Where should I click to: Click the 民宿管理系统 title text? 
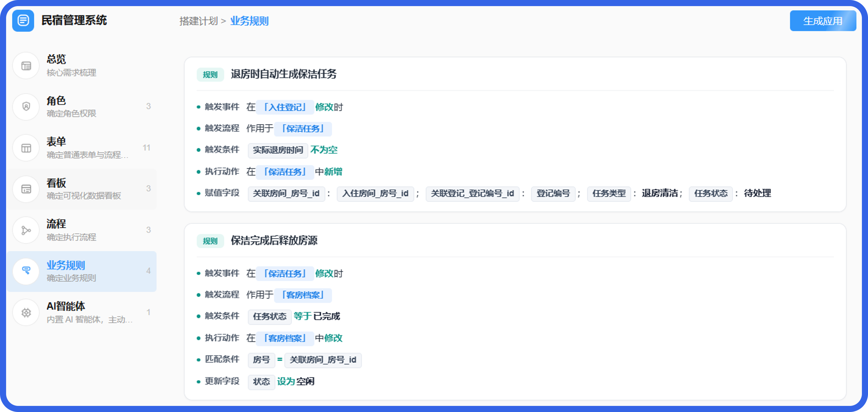[x=74, y=20]
